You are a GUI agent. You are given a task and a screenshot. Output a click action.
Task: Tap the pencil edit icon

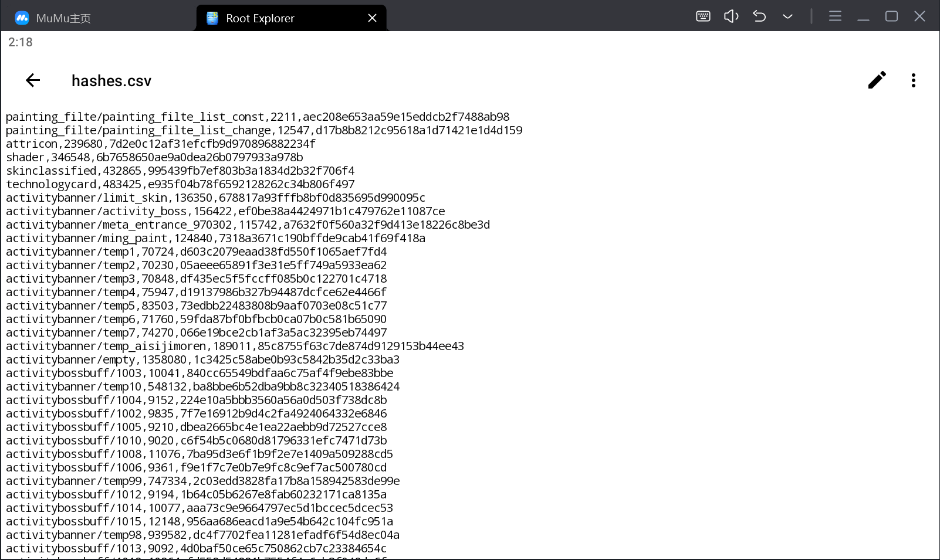click(877, 80)
